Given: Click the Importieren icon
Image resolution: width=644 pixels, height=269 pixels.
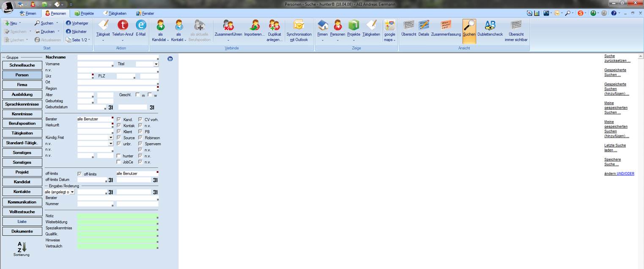Looking at the screenshot, I should tap(254, 26).
